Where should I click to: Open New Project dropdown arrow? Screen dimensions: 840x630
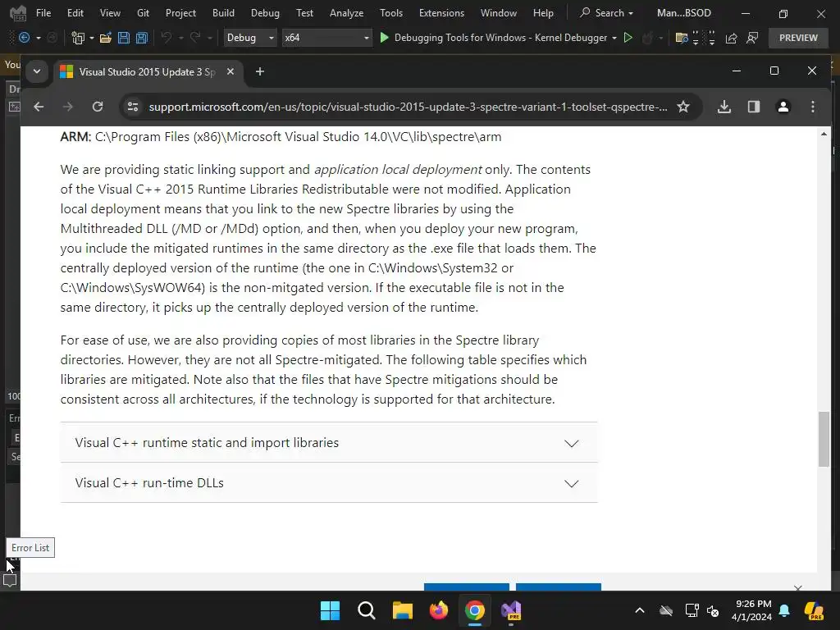(x=92, y=38)
